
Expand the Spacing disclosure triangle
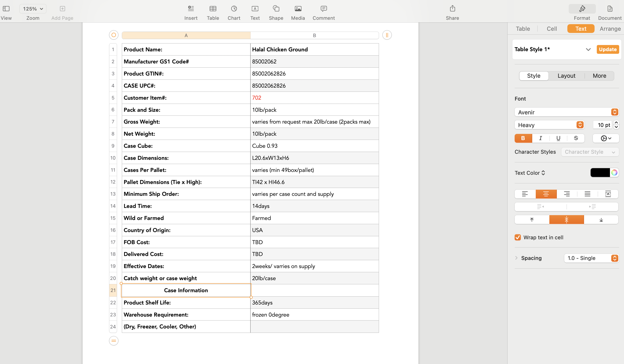point(516,258)
